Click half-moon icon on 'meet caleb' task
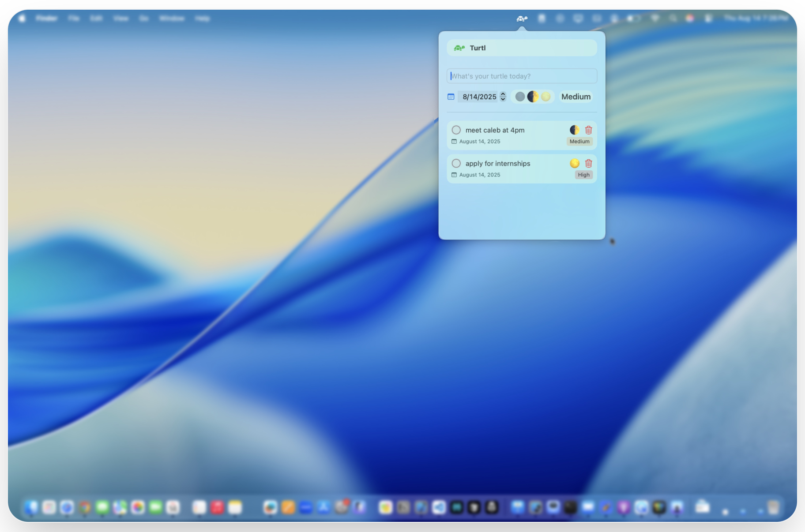The width and height of the screenshot is (805, 532). 574,130
